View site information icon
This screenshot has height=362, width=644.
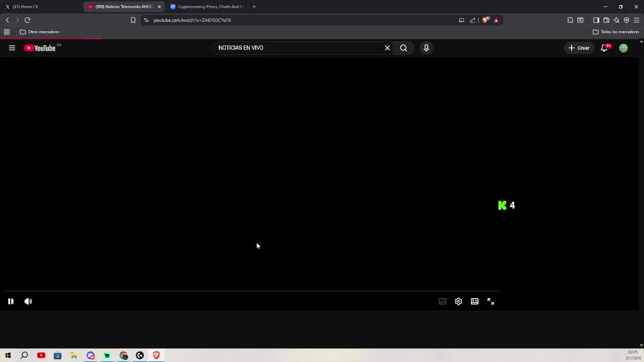coord(146,20)
